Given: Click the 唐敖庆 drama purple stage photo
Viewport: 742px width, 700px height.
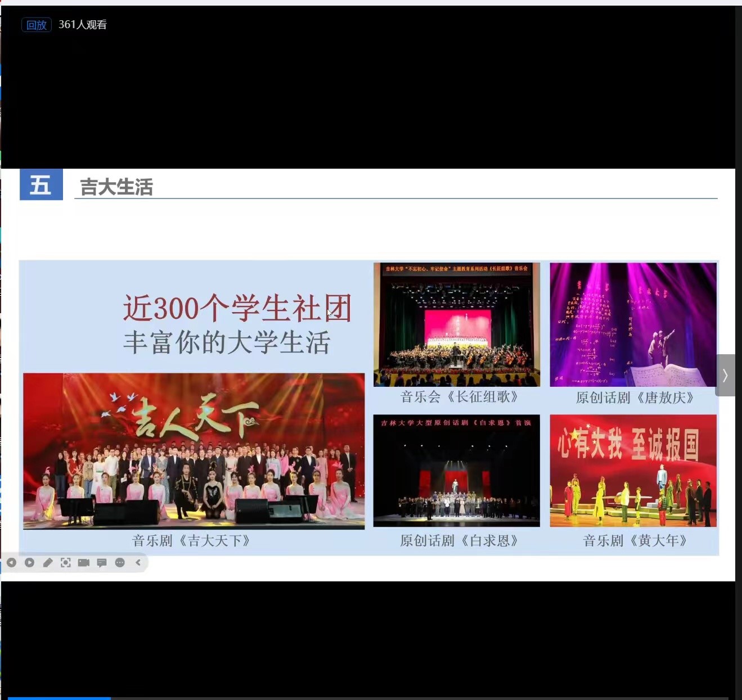Looking at the screenshot, I should [x=633, y=324].
